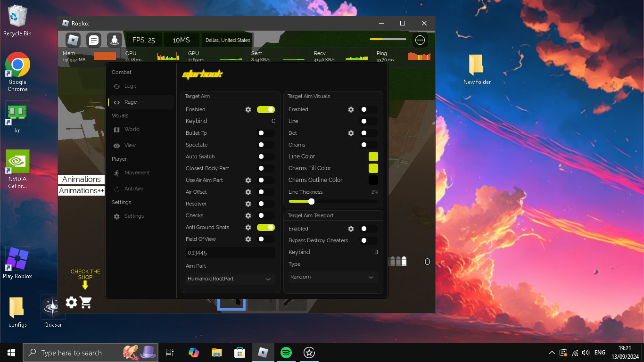Select the Recycle Bin desktop icon
This screenshot has width=644, height=362.
point(17,21)
